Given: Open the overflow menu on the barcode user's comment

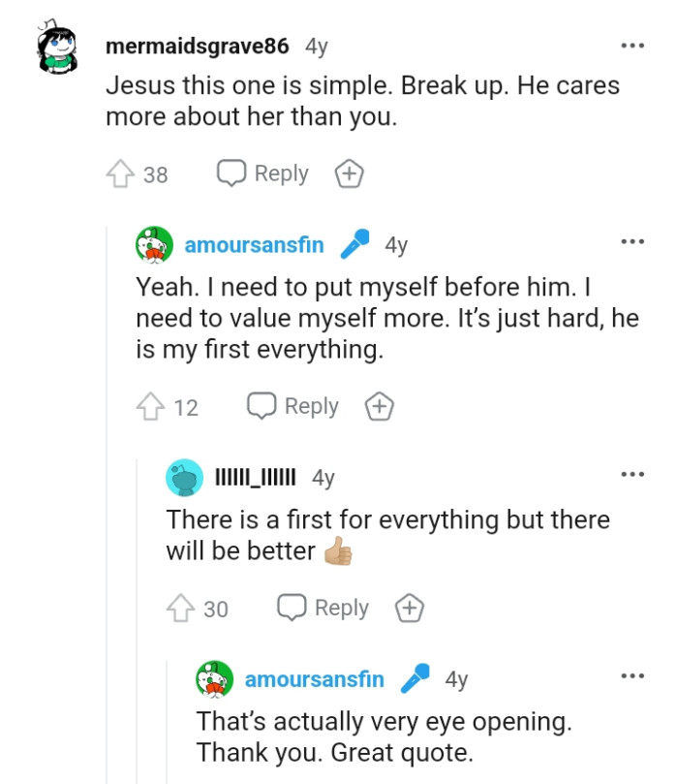Looking at the screenshot, I should [x=632, y=473].
